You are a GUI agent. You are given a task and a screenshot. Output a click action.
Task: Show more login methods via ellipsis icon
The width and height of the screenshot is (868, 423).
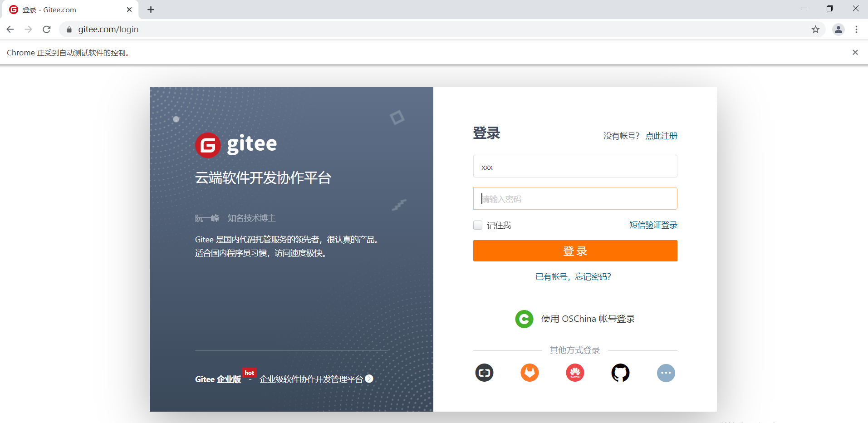pyautogui.click(x=666, y=373)
